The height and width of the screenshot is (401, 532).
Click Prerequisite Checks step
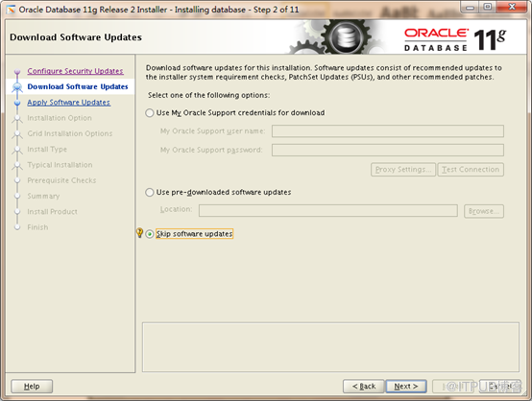(61, 180)
